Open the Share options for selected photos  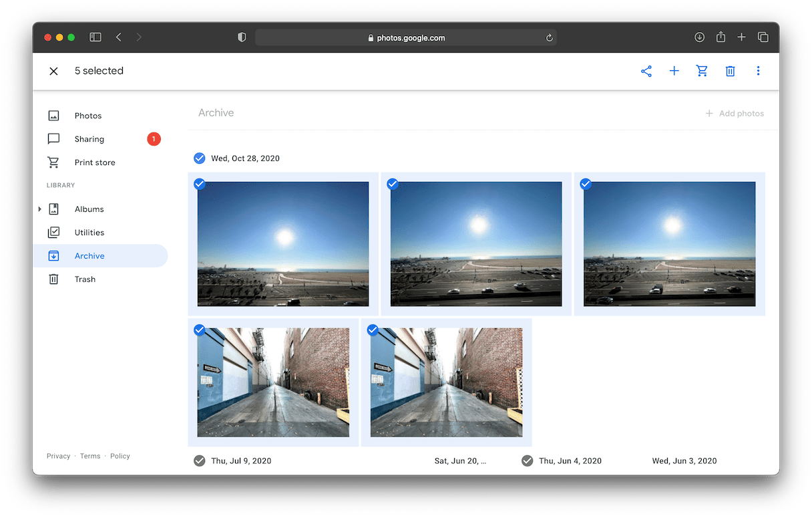pos(646,71)
